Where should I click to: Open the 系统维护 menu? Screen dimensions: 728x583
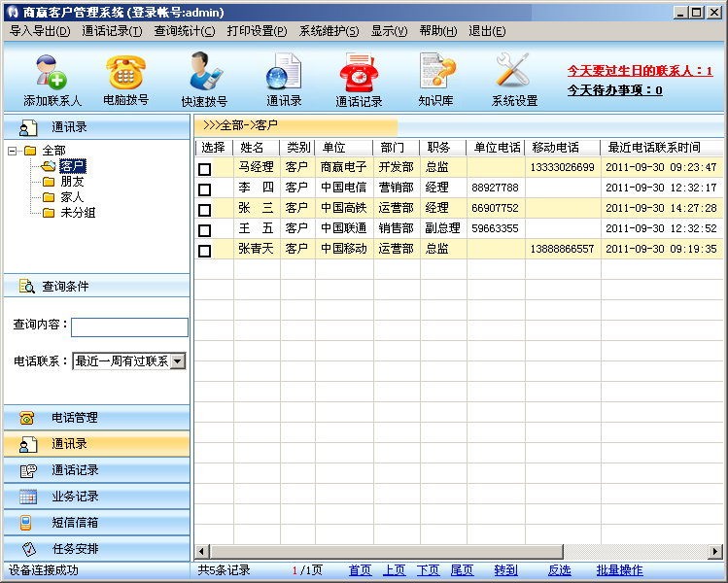pyautogui.click(x=329, y=31)
